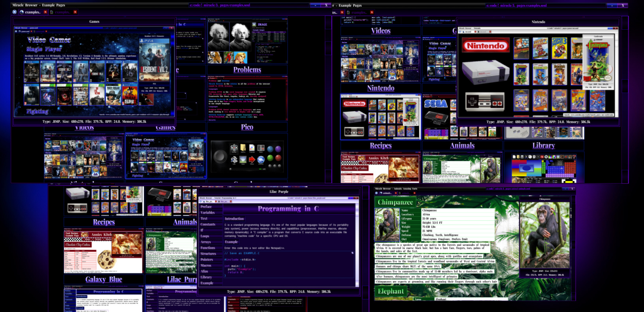
Task: Open the Nintendo link in right window
Action: coord(381,88)
